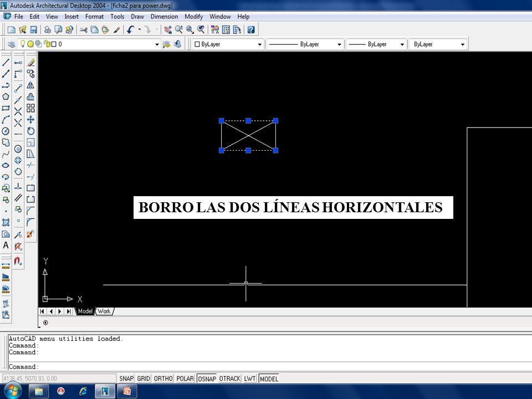532x399 pixels.
Task: Click the Explode modify tool
Action: pyautogui.click(x=31, y=234)
